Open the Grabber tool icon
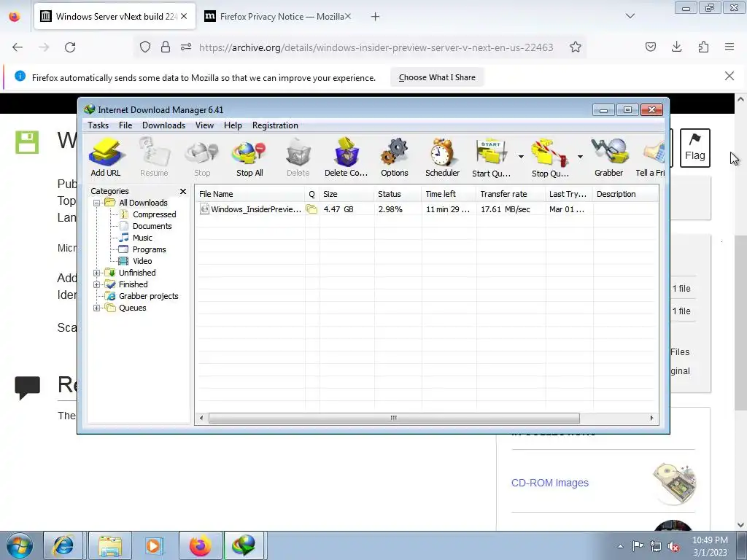The width and height of the screenshot is (747, 560). coord(609,157)
